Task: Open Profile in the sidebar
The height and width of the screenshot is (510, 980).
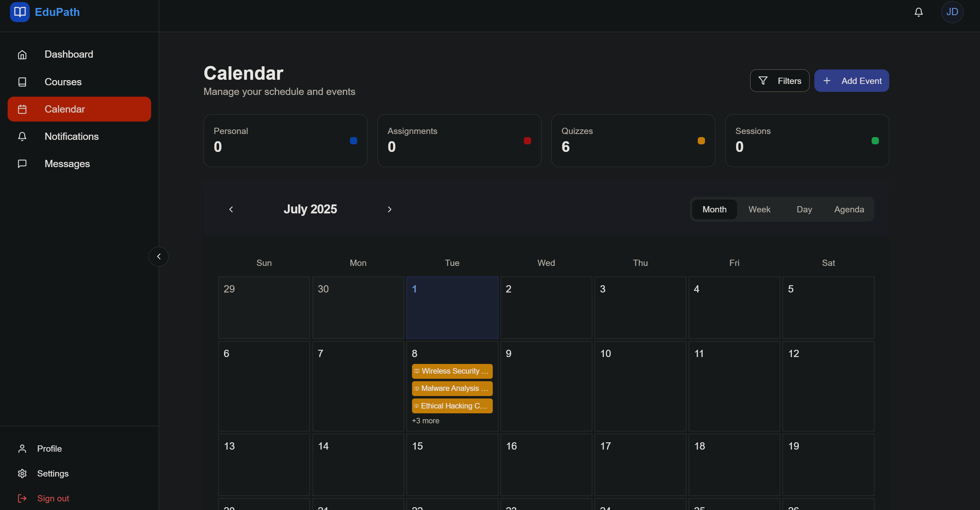Action: pyautogui.click(x=49, y=449)
